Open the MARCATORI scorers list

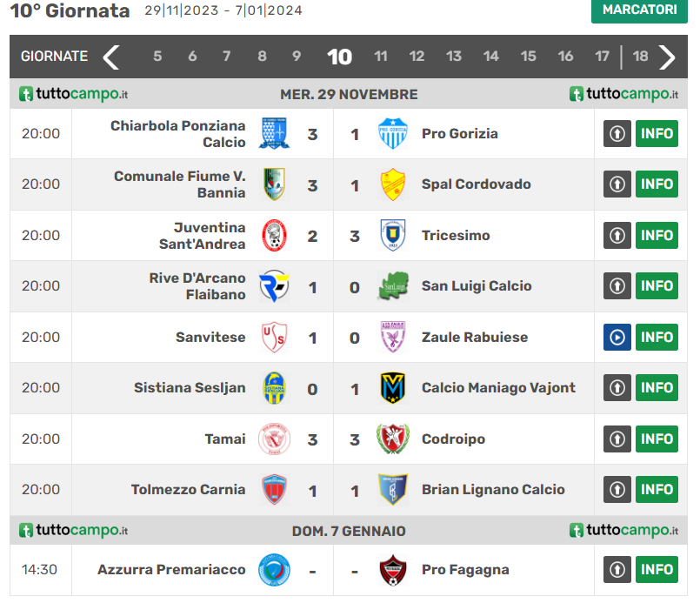tap(639, 10)
